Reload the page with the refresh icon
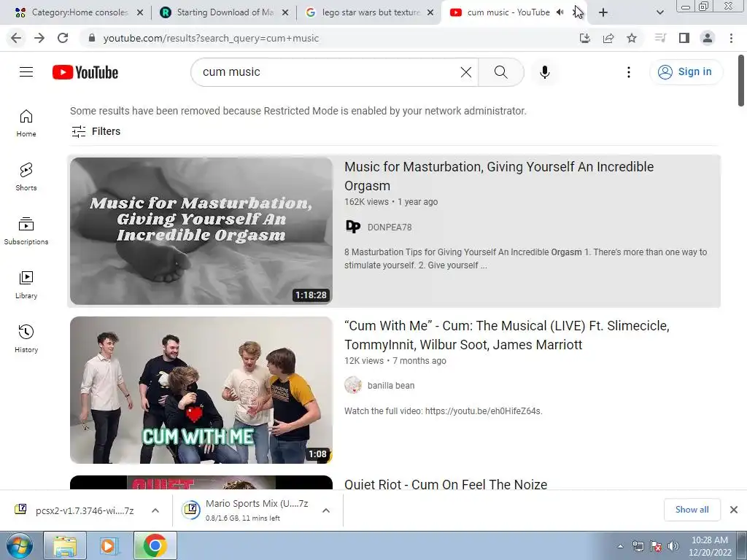The height and width of the screenshot is (560, 747). pyautogui.click(x=63, y=38)
